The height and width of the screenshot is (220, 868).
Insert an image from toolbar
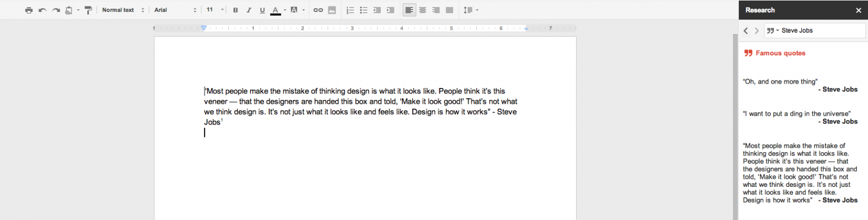pos(332,10)
